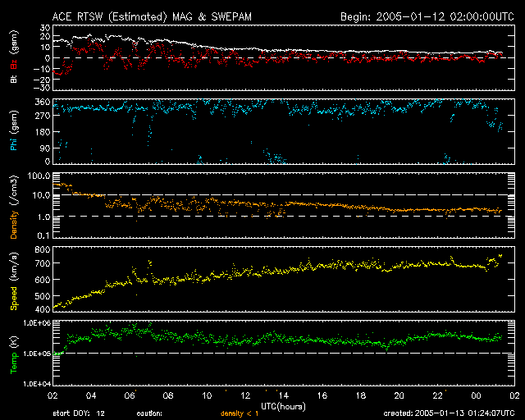Click the UTC(hours) x-axis label
The width and height of the screenshot is (525, 420).
[281, 406]
